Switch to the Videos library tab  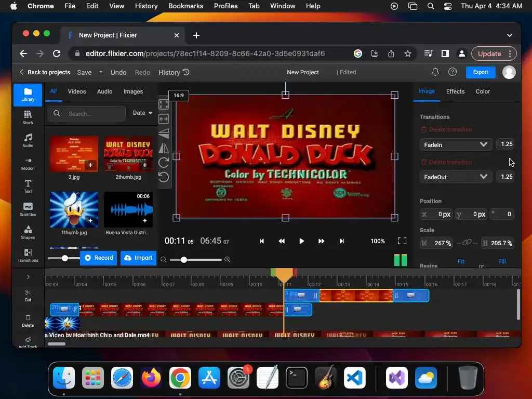[x=77, y=91]
